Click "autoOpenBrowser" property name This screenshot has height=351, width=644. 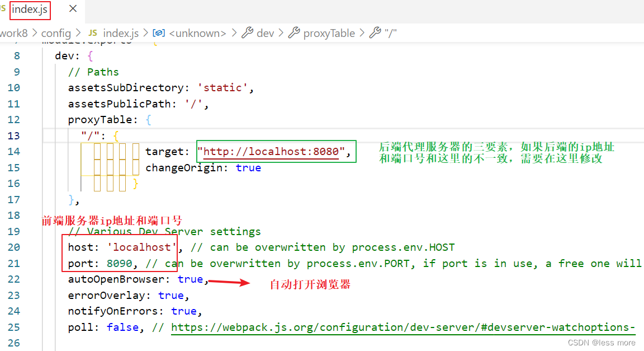tap(116, 279)
